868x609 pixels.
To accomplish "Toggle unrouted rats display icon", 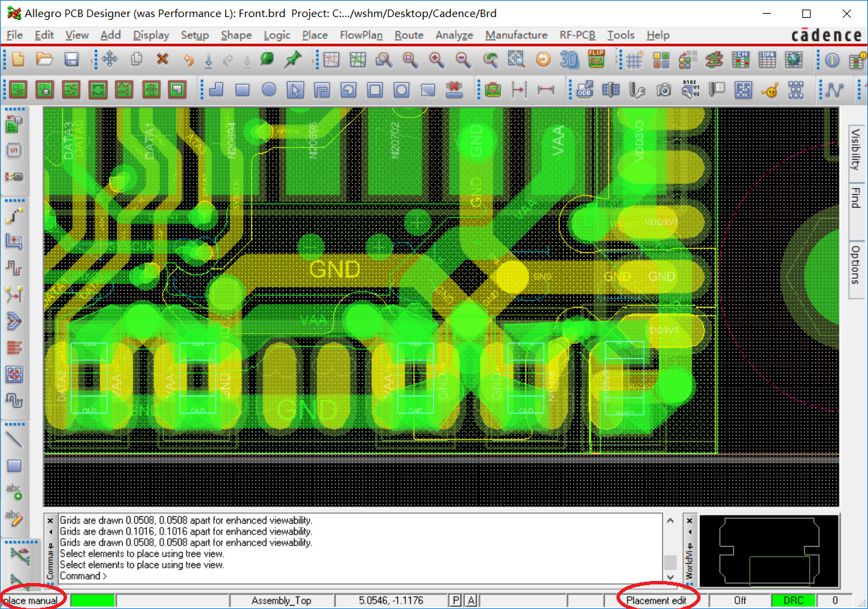I will tap(331, 60).
